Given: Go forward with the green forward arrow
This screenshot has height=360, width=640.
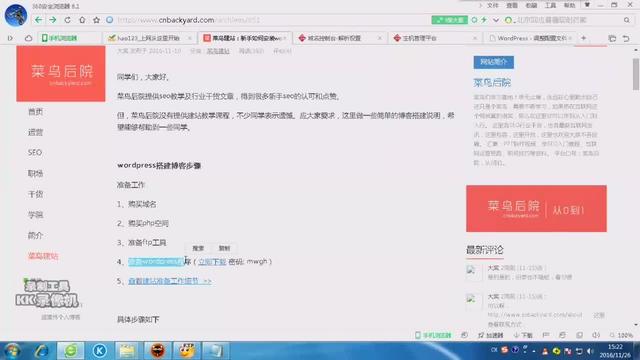Looking at the screenshot, I should (53, 20).
